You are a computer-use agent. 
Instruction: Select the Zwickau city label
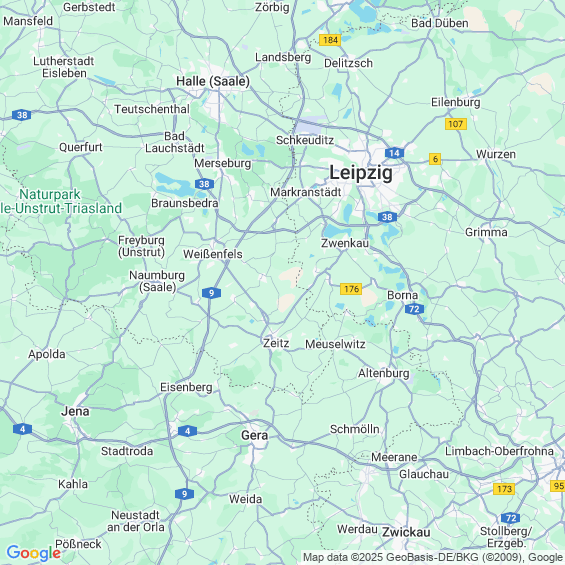(406, 532)
